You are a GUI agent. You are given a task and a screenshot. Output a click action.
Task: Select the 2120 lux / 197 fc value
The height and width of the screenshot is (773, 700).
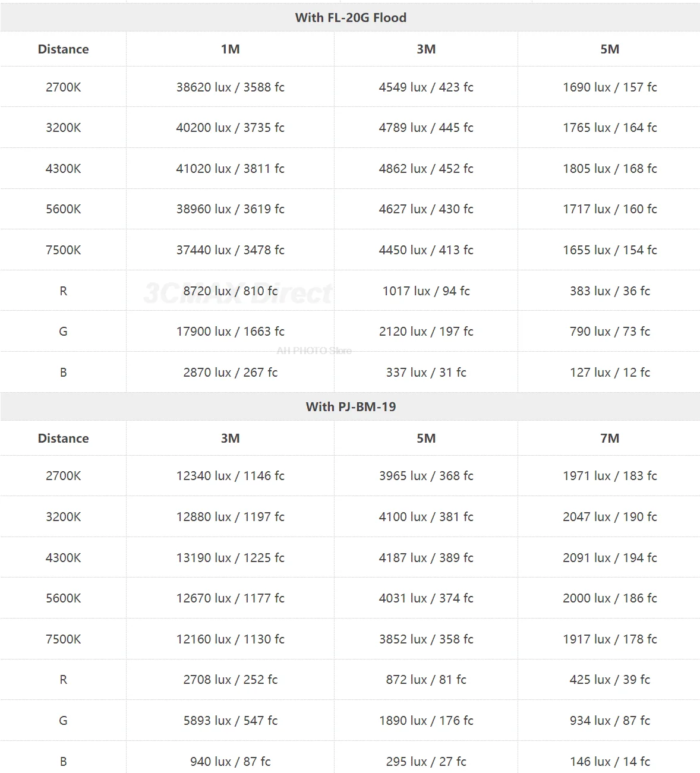(426, 332)
